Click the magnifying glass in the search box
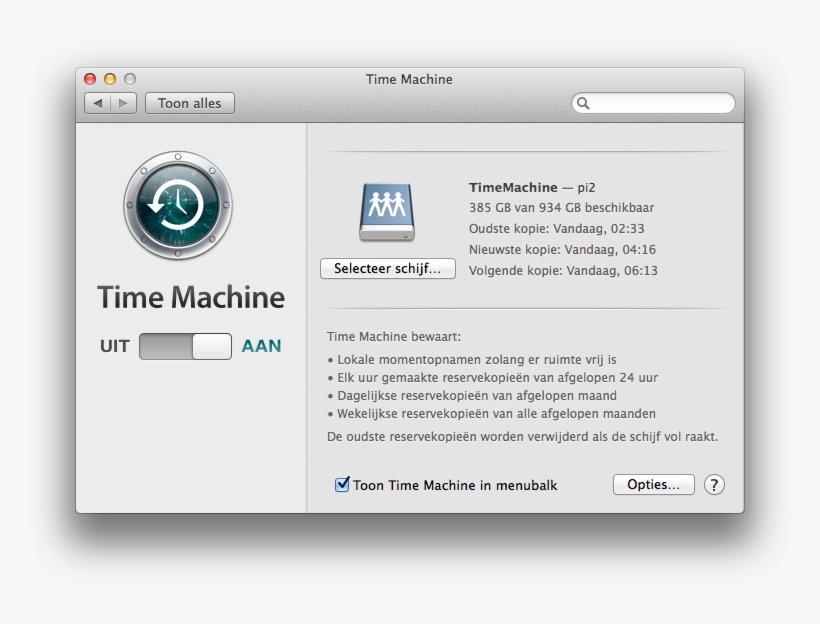Viewport: 820px width, 624px height. coord(583,103)
